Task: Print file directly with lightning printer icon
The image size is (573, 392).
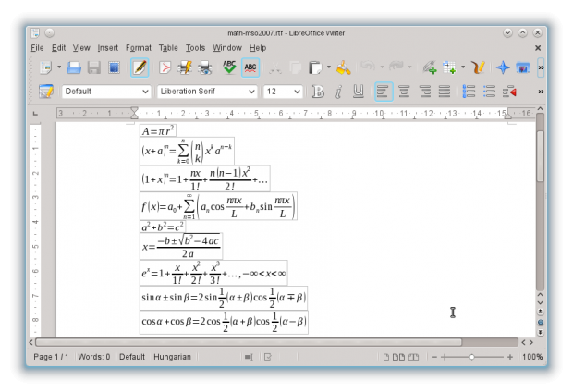Action: [x=185, y=67]
